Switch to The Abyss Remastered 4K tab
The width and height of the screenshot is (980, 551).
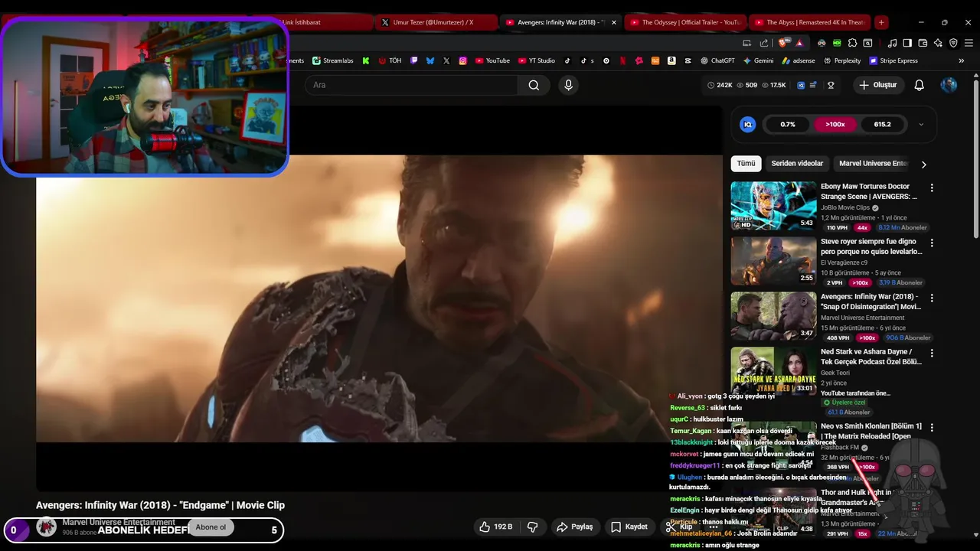point(809,22)
